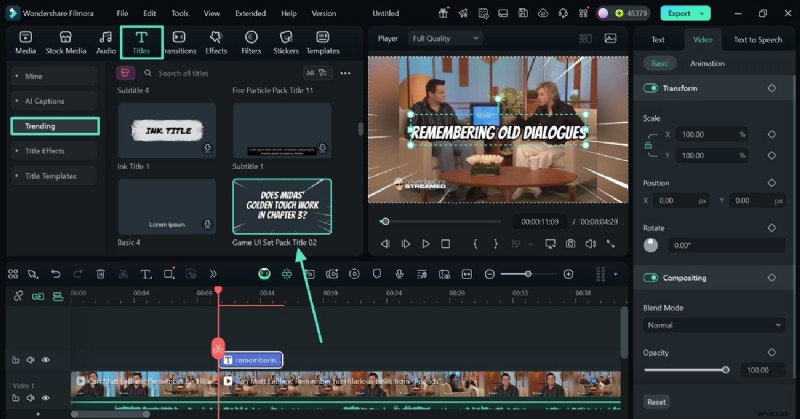Open the Extended menu
Screen dimensions: 800x419
pyautogui.click(x=250, y=13)
